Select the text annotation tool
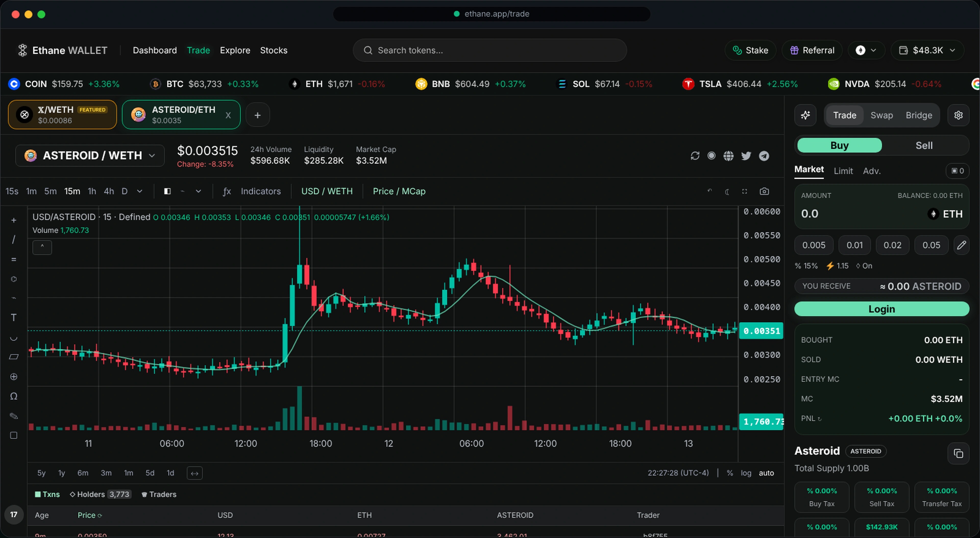The height and width of the screenshot is (538, 980). pos(14,318)
